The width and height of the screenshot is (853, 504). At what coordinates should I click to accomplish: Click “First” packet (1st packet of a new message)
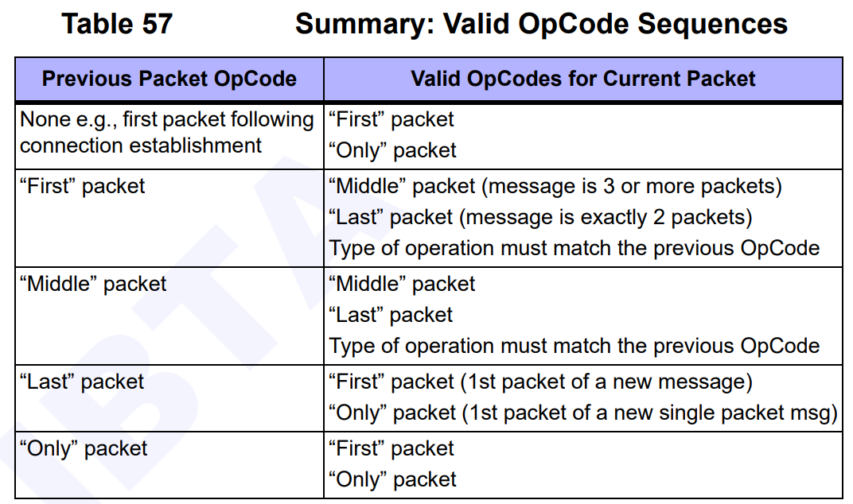pos(540,382)
